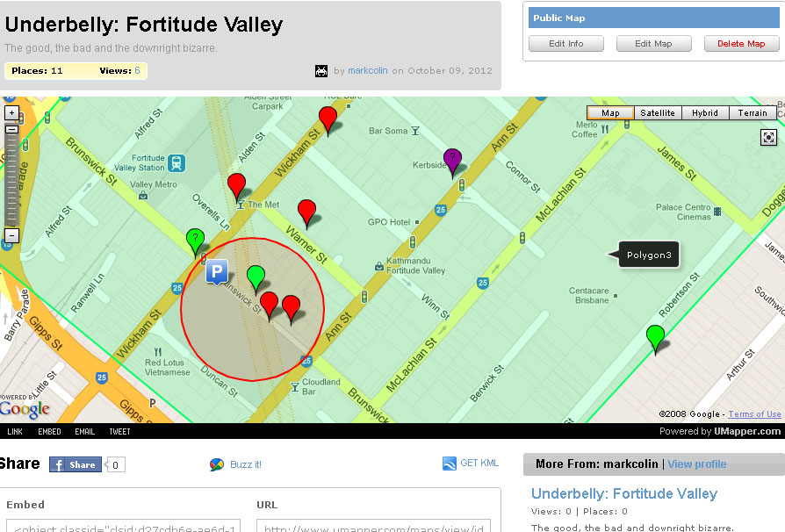Toggle fullscreen map view icon
785x532 pixels.
769,136
